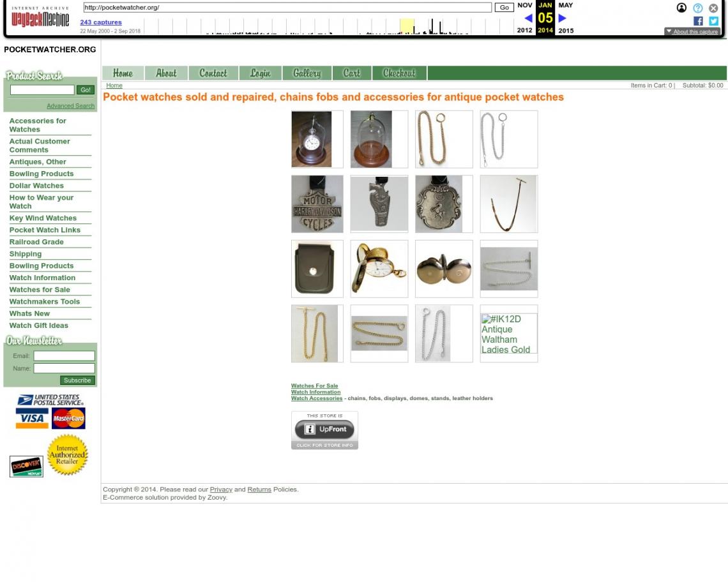Click the Twitter share icon
Screen dimensions: 728x582
713,21
